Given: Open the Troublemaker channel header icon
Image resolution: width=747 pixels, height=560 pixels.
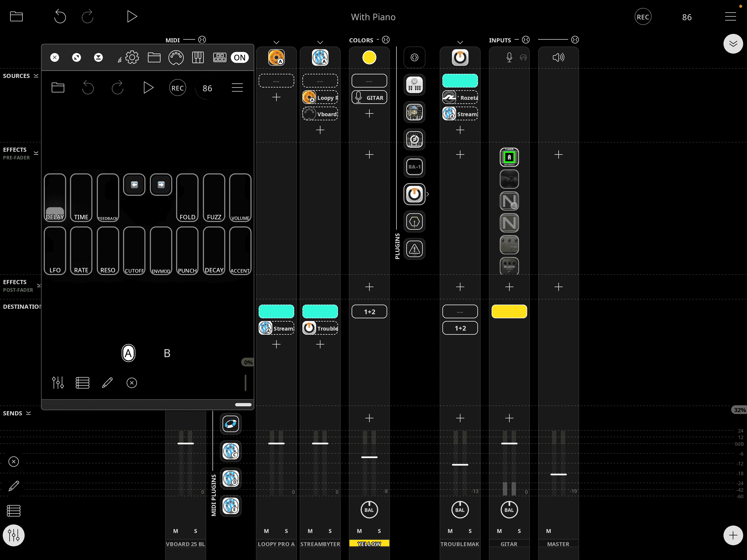Looking at the screenshot, I should [460, 57].
